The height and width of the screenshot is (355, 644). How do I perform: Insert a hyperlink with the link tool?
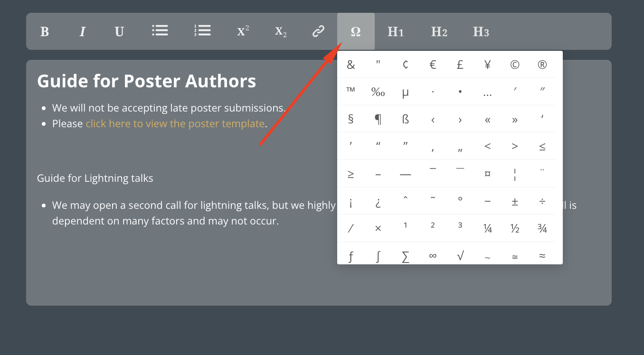click(318, 31)
